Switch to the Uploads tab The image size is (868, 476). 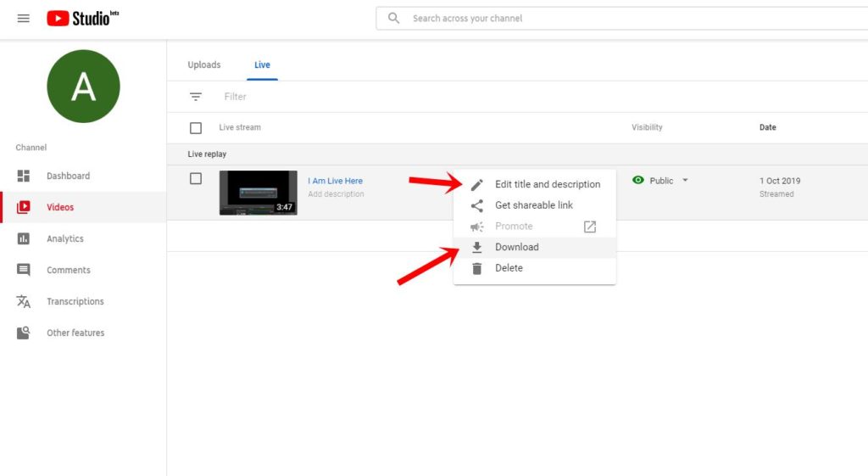point(204,64)
